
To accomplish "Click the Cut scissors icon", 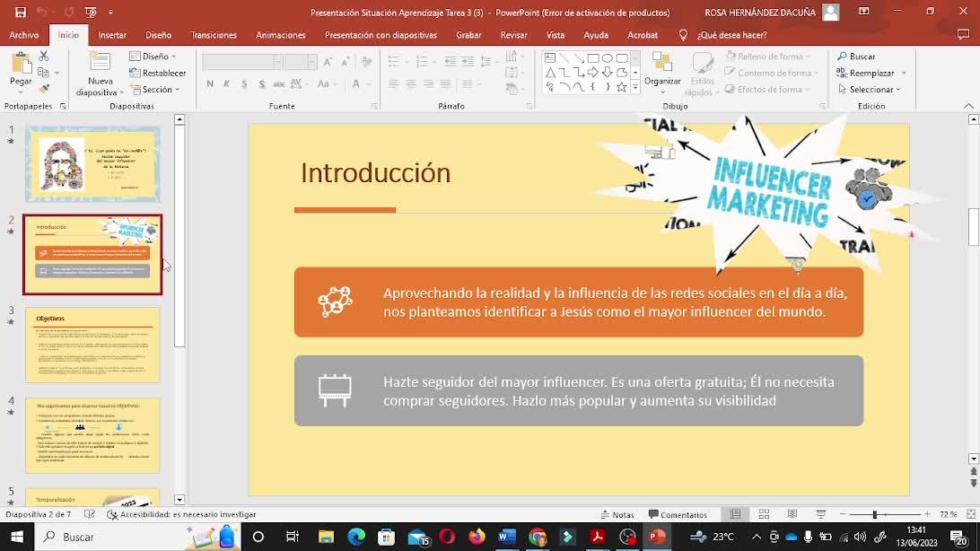I will point(44,56).
